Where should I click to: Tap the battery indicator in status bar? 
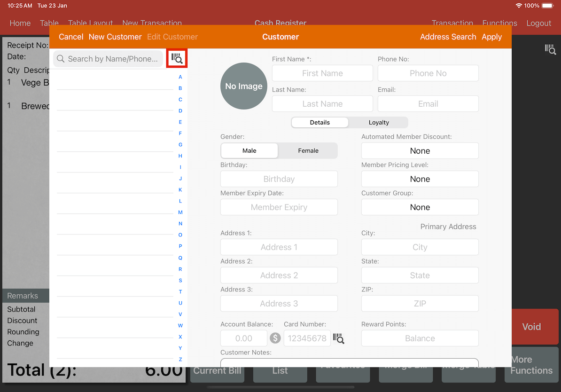click(x=547, y=6)
